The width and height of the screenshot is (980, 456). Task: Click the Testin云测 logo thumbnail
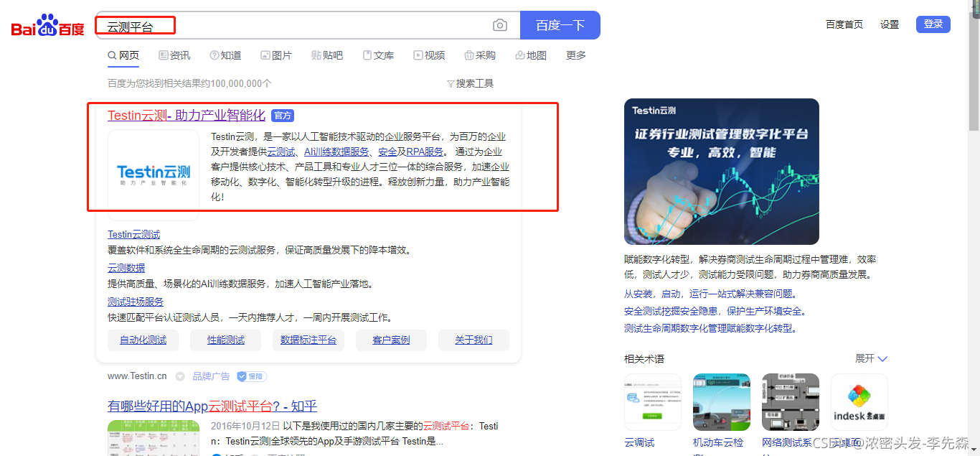click(154, 175)
